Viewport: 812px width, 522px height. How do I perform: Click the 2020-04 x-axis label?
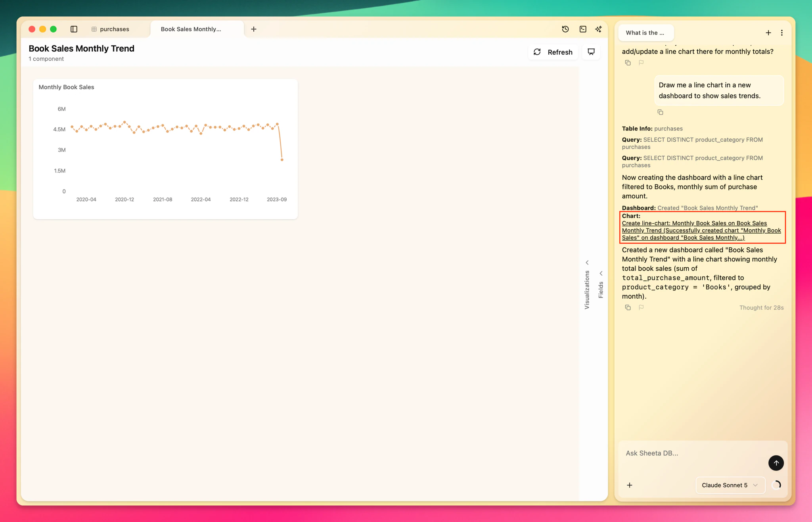86,200
